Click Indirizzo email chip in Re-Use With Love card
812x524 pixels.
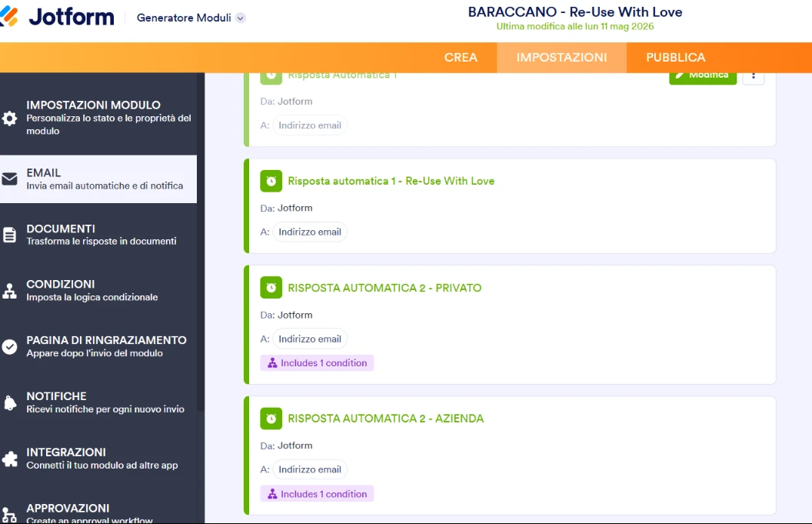(x=310, y=232)
